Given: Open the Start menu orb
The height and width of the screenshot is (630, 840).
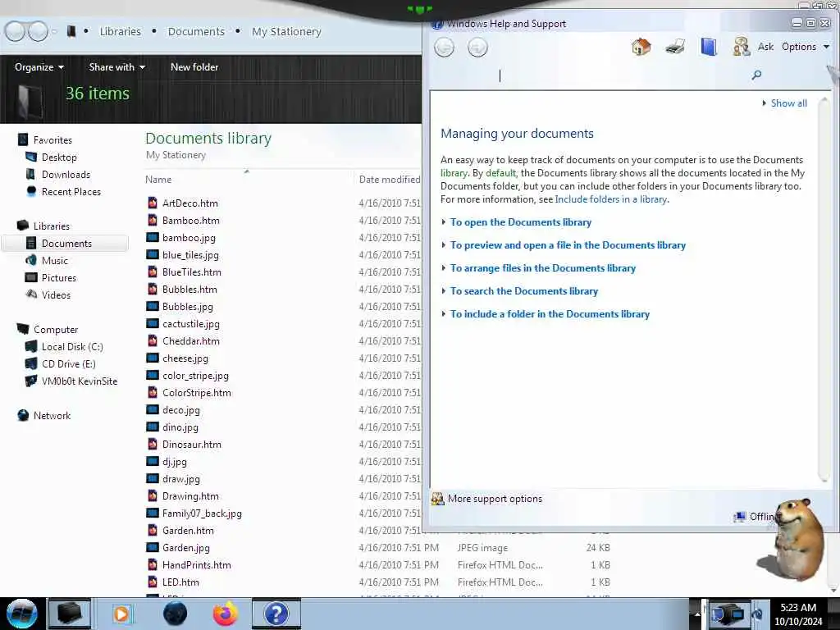Looking at the screenshot, I should click(x=22, y=614).
